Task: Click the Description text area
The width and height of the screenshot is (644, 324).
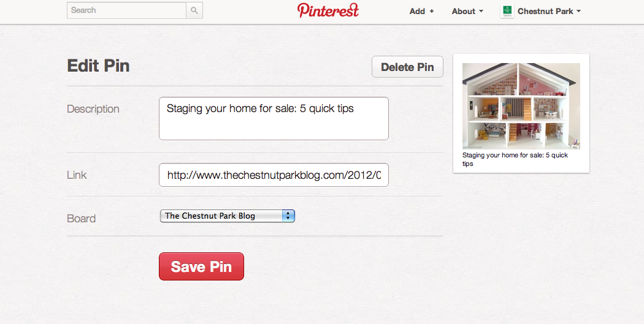Action: (x=274, y=118)
